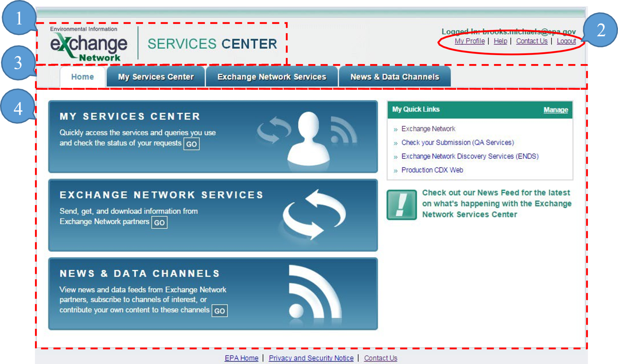Image resolution: width=618 pixels, height=364 pixels.
Task: Open Exchange Network Discovery Services (ENDS)
Action: 470,156
